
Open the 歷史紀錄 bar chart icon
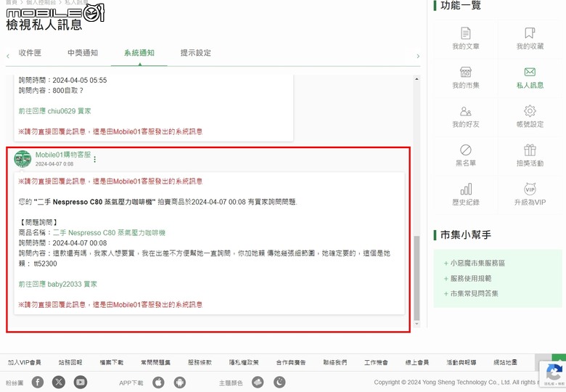pos(466,189)
